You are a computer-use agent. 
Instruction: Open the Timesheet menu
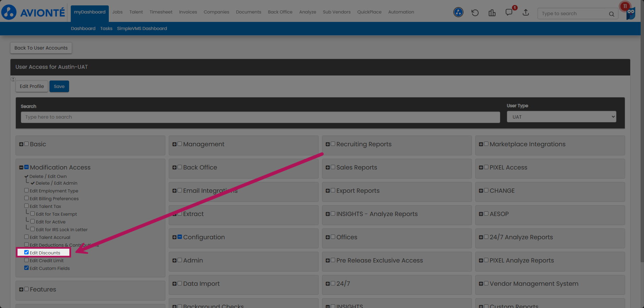[x=161, y=12]
